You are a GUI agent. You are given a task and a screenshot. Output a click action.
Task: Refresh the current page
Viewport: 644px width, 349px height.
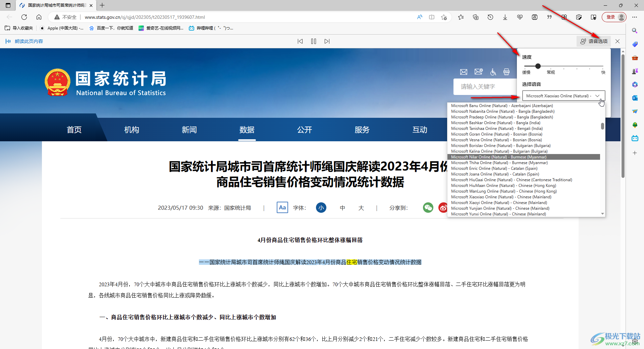pos(24,17)
